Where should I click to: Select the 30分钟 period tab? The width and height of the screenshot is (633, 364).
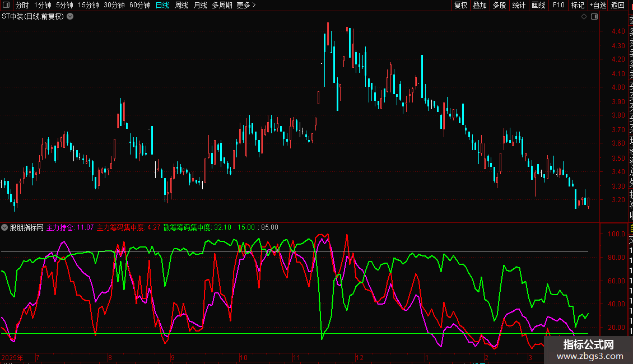point(114,5)
